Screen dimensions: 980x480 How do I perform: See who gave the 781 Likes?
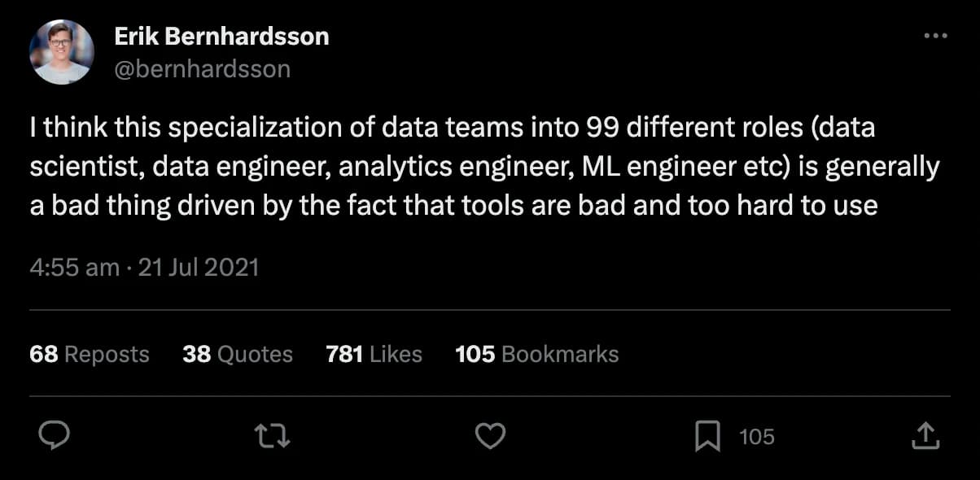(374, 354)
